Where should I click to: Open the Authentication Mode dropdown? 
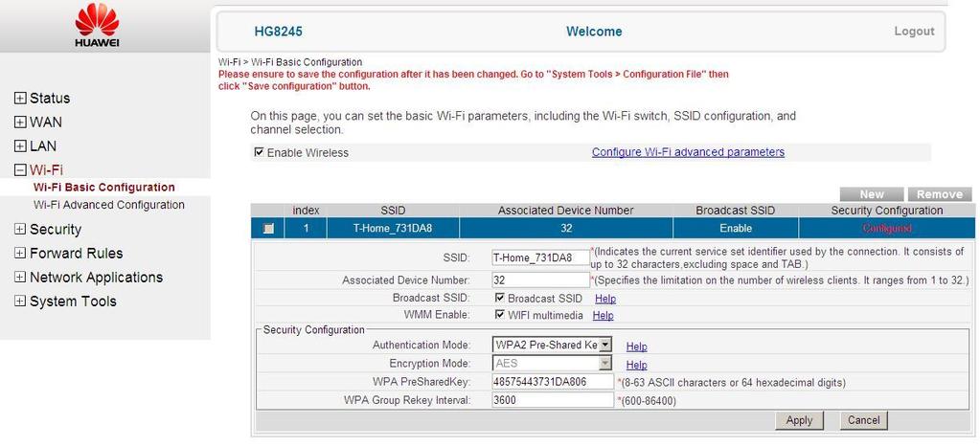pos(552,345)
